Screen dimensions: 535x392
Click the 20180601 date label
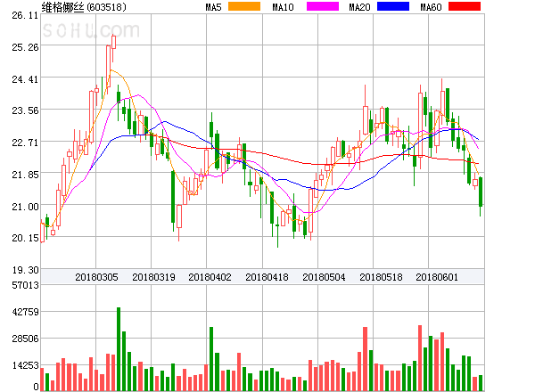437,277
